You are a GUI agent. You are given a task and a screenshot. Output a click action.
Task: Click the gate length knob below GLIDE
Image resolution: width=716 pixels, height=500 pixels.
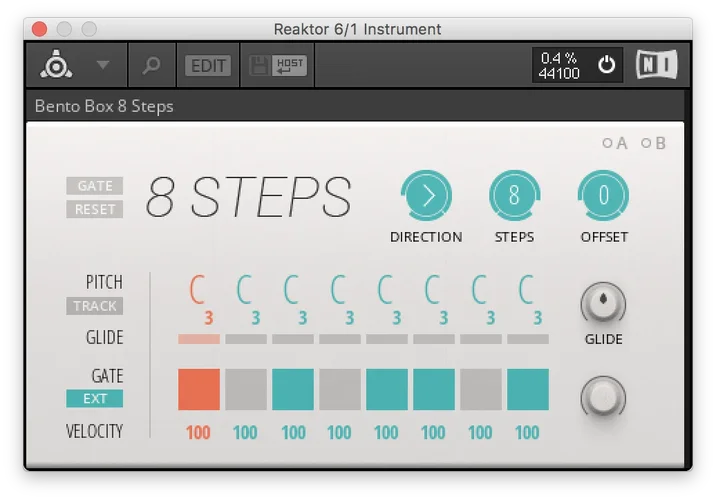603,397
